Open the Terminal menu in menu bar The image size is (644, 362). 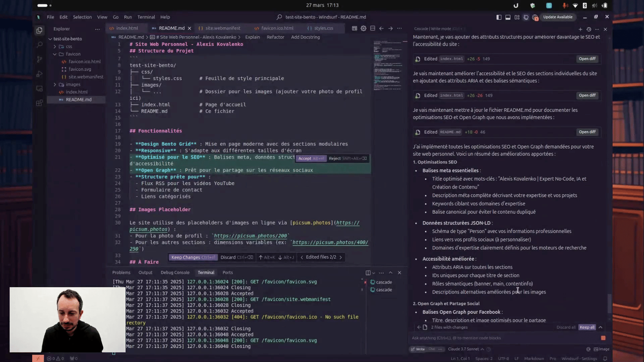146,17
